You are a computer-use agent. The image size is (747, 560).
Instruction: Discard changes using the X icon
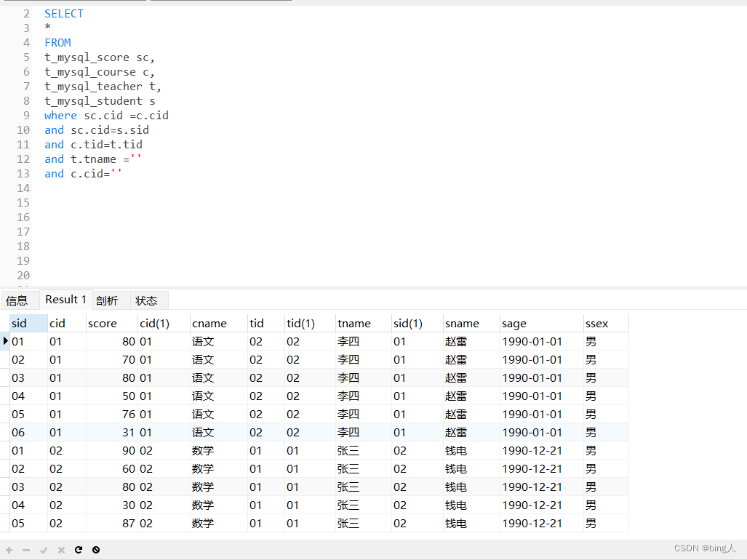click(x=61, y=550)
